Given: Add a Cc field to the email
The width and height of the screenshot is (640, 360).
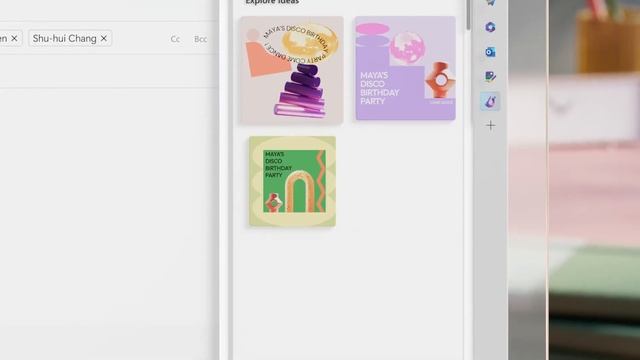Looking at the screenshot, I should pyautogui.click(x=175, y=39).
